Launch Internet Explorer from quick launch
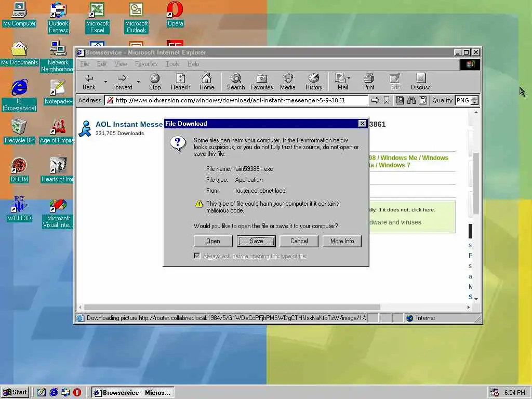Screen dimensions: 532x399 point(54,392)
